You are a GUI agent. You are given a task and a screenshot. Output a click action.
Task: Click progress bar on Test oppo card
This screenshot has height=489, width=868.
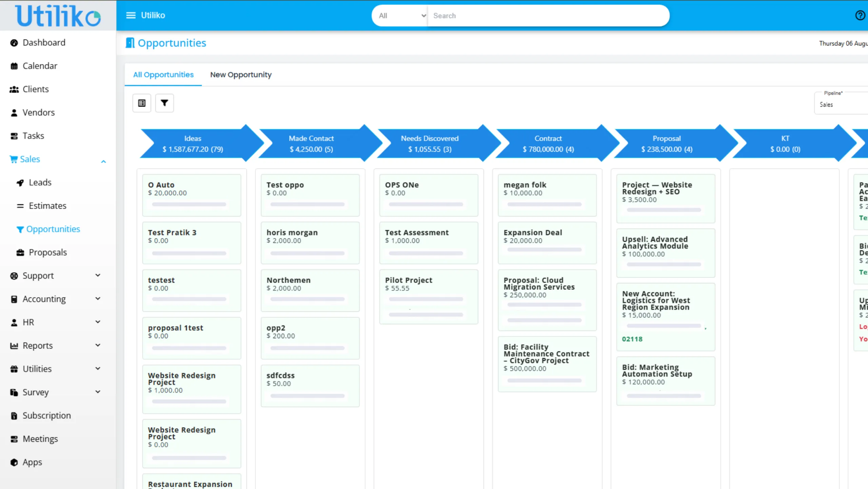308,204
